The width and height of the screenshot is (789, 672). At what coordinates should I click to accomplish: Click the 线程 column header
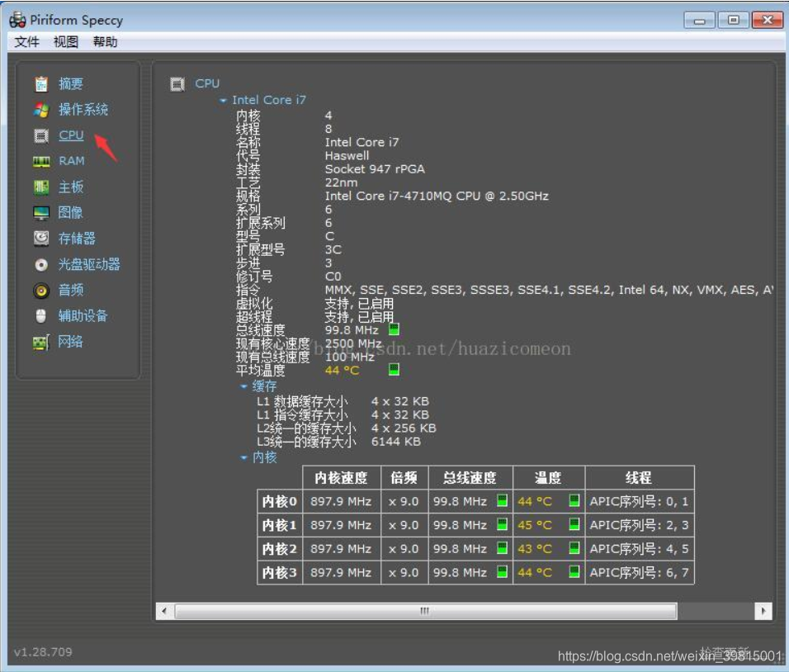(x=639, y=478)
